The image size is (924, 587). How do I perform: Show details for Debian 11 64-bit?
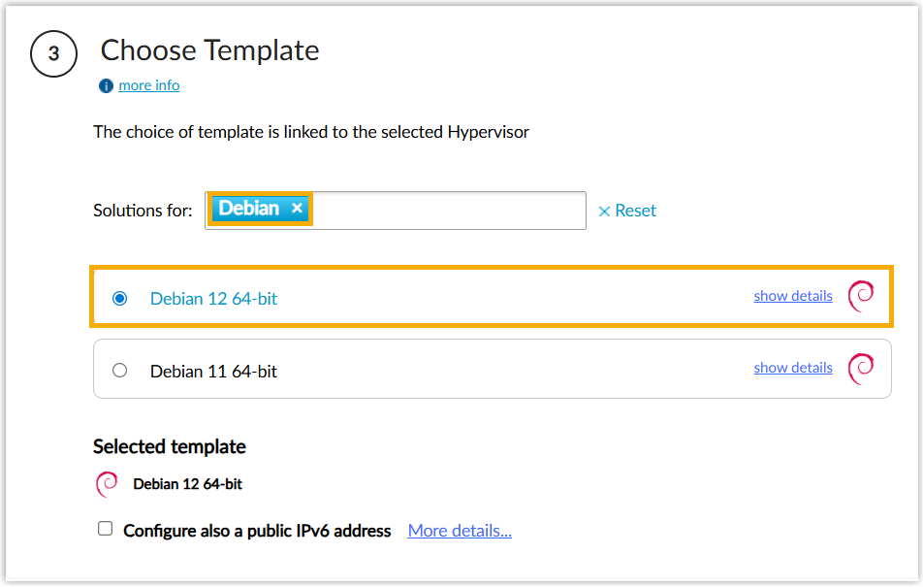point(792,368)
